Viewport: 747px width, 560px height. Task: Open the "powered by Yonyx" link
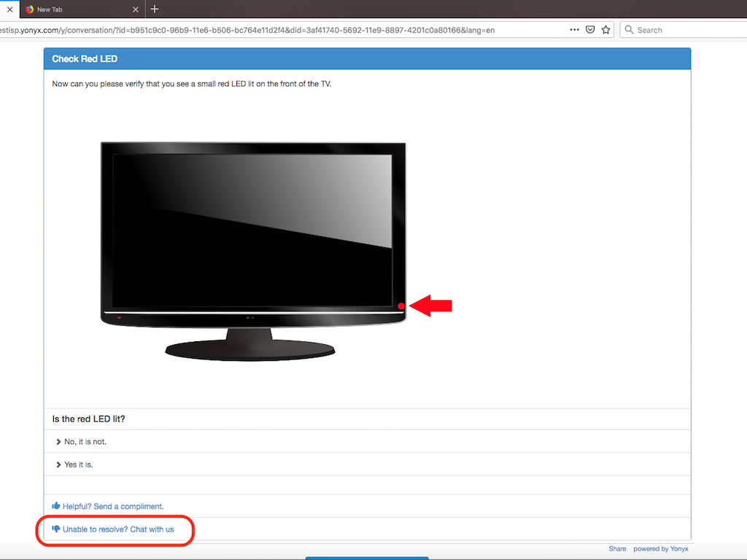tap(661, 548)
